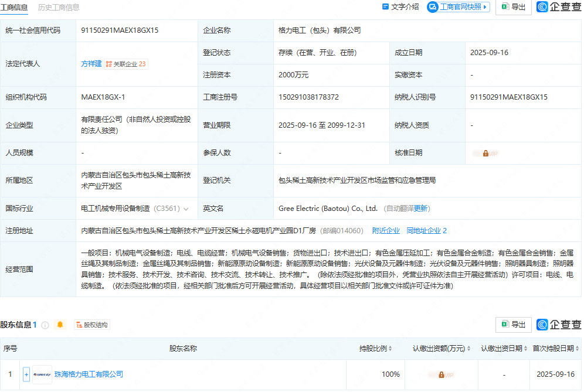Image resolution: width=584 pixels, height=392 pixels.
Task: Sort by 认缴出资额 column arrows
Action: (469, 349)
